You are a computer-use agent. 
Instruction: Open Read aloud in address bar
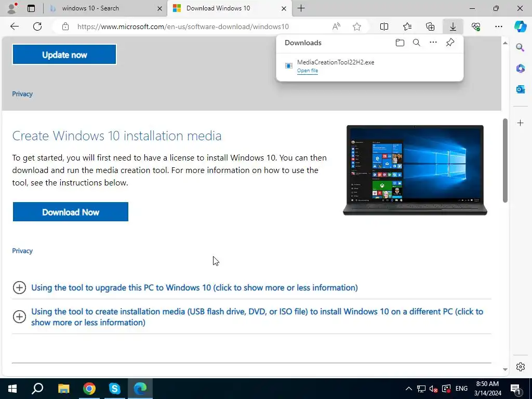point(336,26)
